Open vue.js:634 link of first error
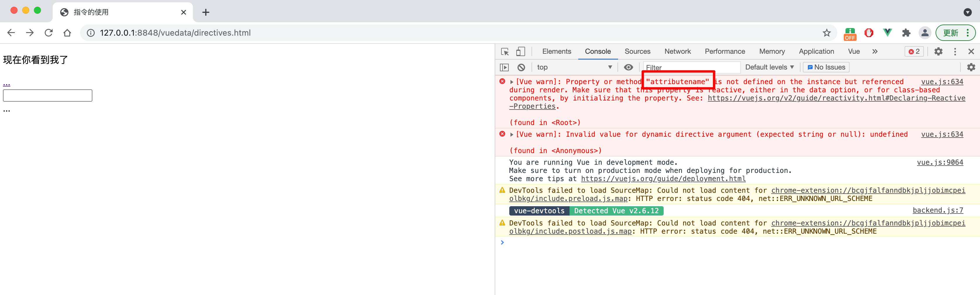This screenshot has height=295, width=980. [x=942, y=82]
